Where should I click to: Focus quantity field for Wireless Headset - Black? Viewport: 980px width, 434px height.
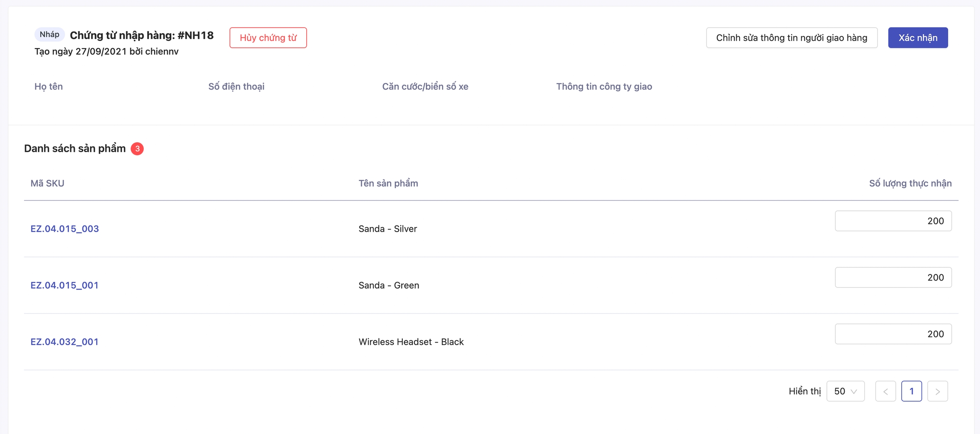pyautogui.click(x=893, y=334)
